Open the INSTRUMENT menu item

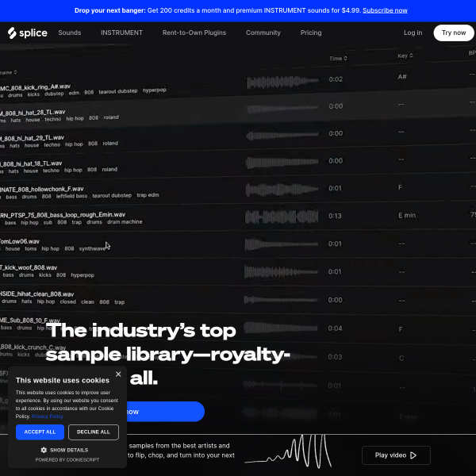click(x=121, y=33)
